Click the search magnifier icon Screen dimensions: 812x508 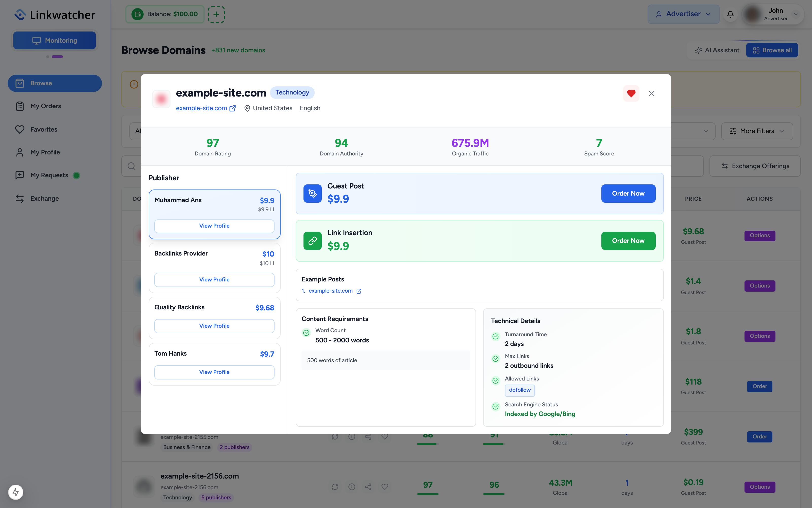[x=131, y=166]
